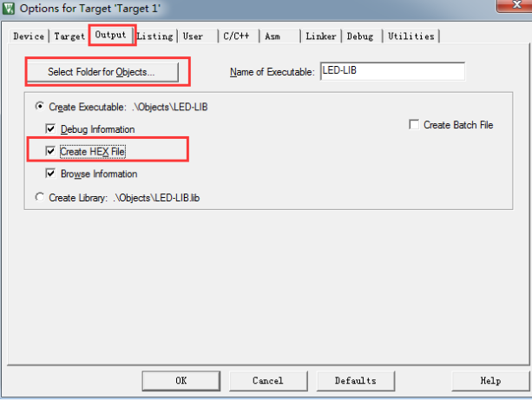Switch to the Device tab
The image size is (532, 401).
(x=29, y=36)
